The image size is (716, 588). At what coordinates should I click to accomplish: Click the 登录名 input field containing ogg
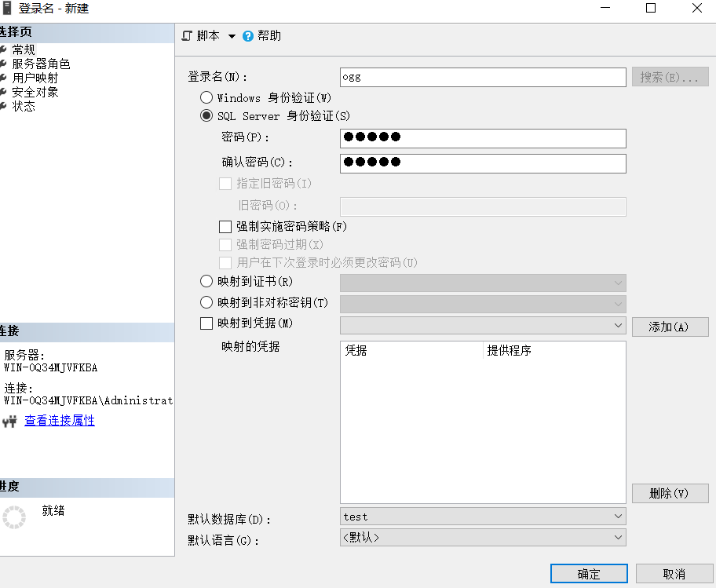(x=483, y=77)
